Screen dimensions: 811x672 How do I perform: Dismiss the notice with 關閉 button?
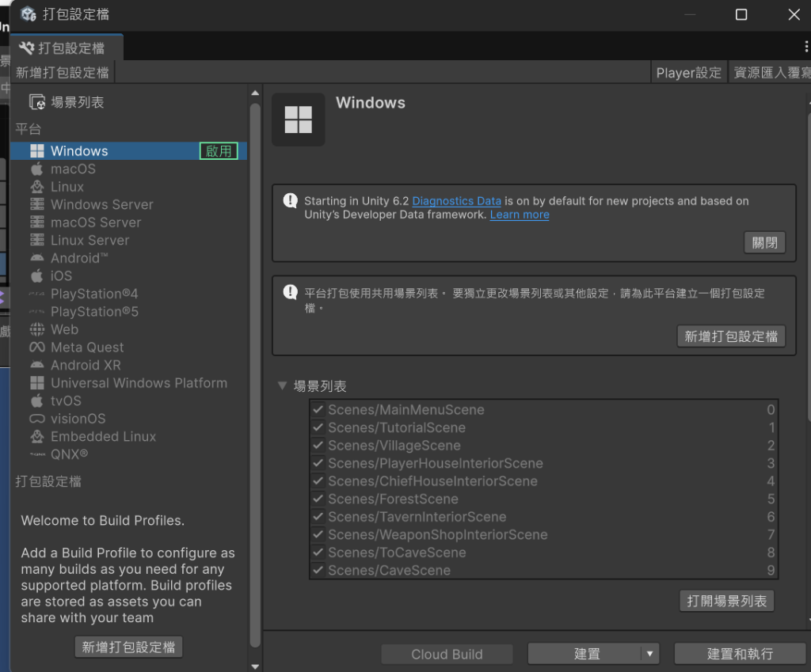point(765,242)
